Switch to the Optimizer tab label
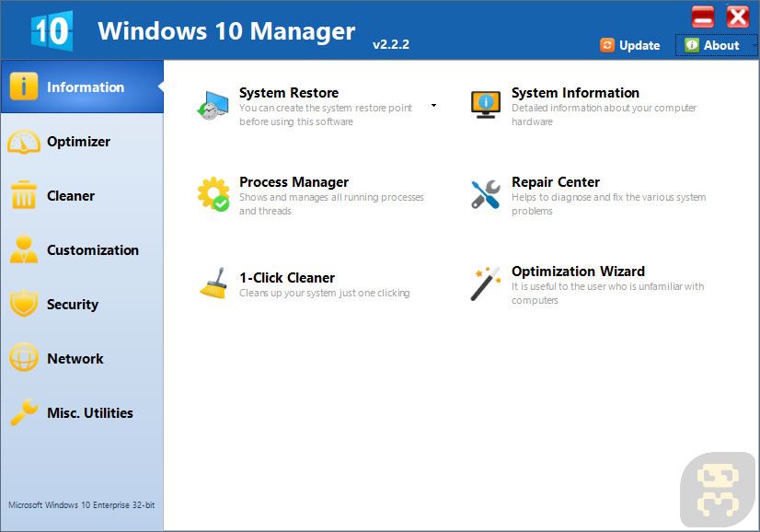This screenshot has width=760, height=532. click(x=78, y=142)
